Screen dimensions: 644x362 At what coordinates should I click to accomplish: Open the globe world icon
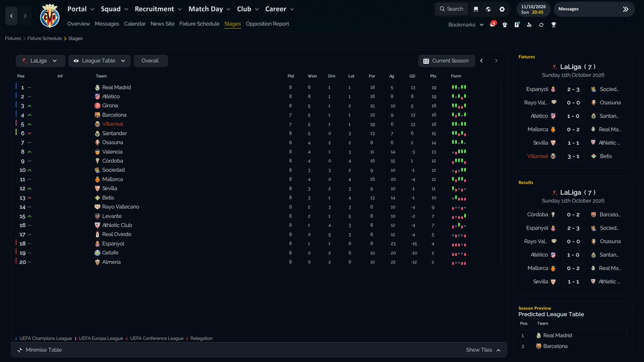(x=488, y=9)
